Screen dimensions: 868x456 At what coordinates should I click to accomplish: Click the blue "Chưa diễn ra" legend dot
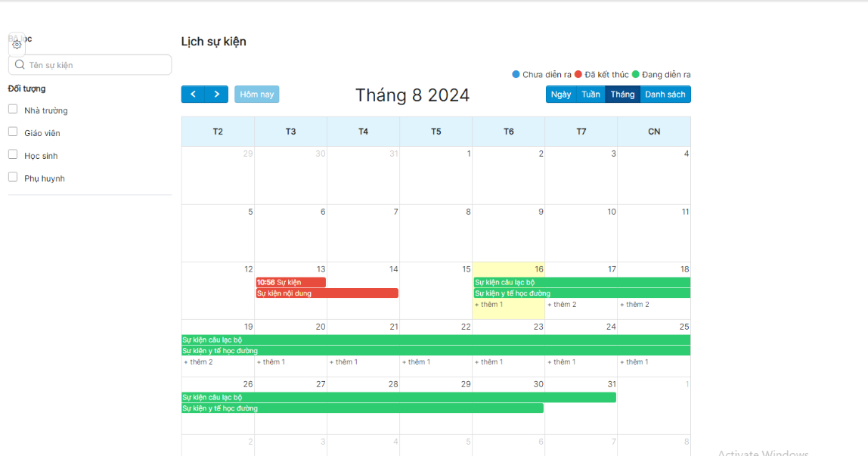point(516,74)
